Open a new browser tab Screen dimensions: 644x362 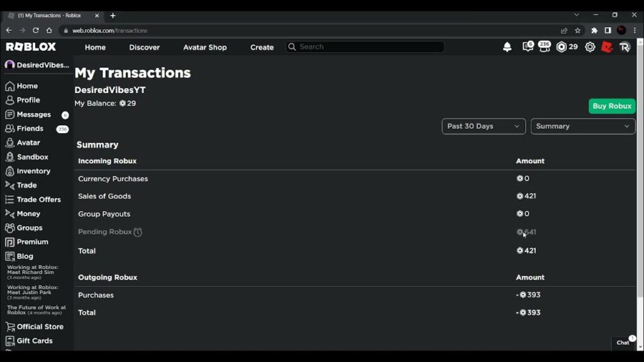(113, 16)
